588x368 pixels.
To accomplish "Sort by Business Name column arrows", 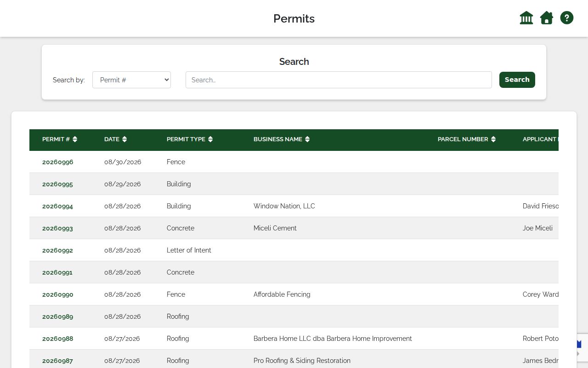I will pyautogui.click(x=307, y=139).
